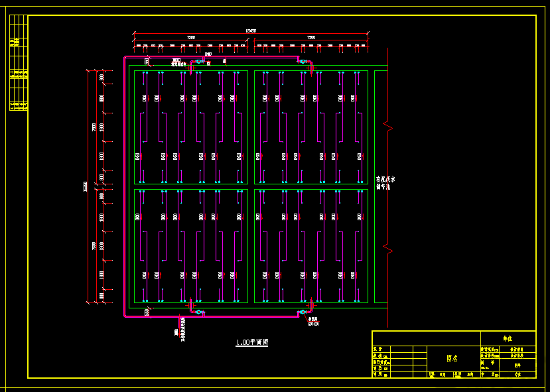
Task: Click the pump leader note text at bottom right
Action: [x=313, y=322]
